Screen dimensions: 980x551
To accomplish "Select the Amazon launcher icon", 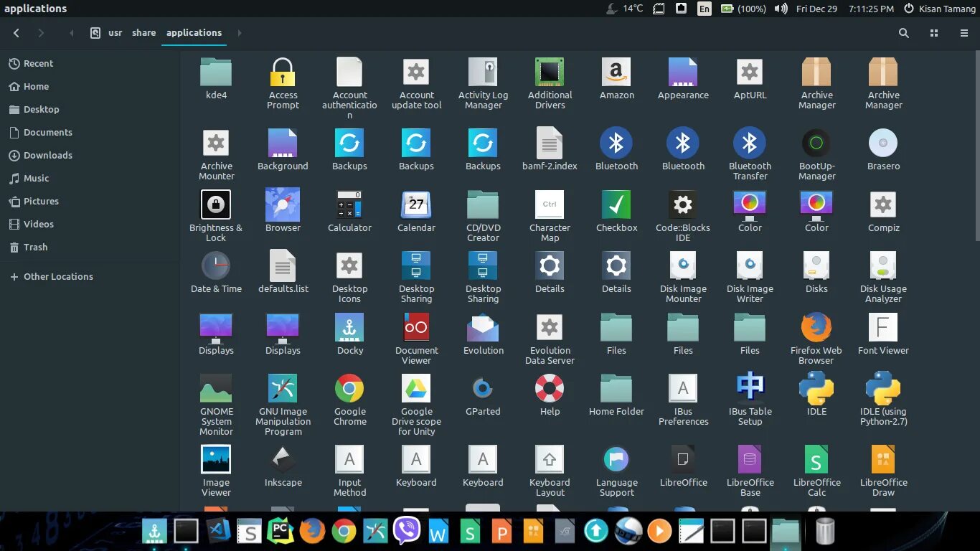I will point(616,72).
